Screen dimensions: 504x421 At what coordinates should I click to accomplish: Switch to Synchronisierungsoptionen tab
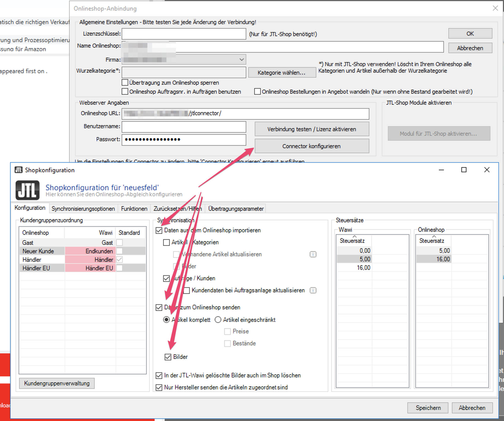83,208
